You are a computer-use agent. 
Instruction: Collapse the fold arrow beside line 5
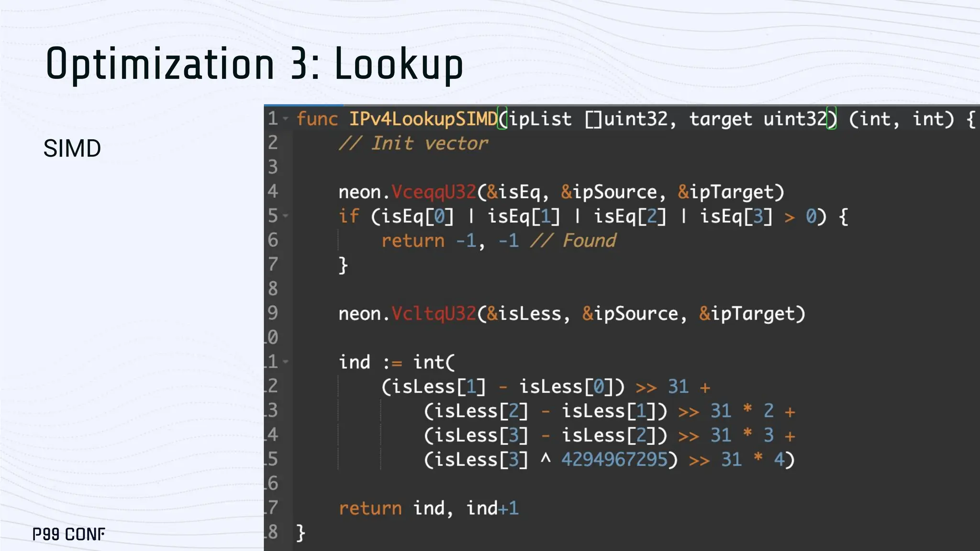click(x=286, y=216)
